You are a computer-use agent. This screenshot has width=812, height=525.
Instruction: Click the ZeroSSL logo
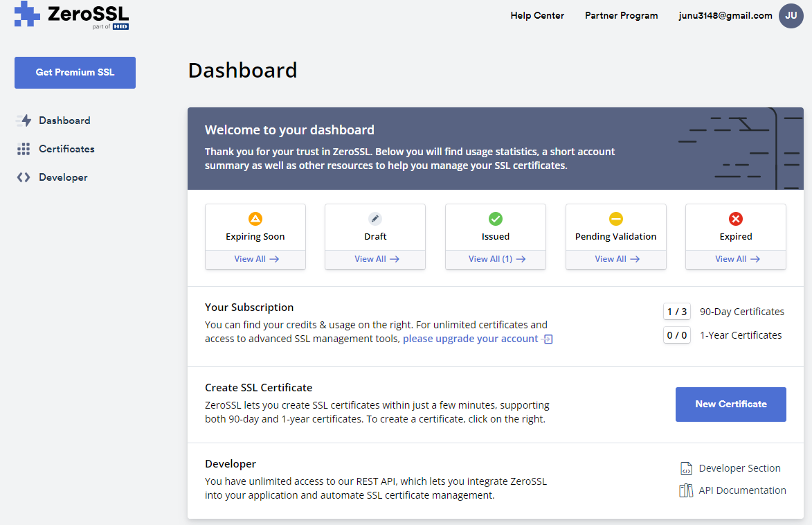click(71, 15)
